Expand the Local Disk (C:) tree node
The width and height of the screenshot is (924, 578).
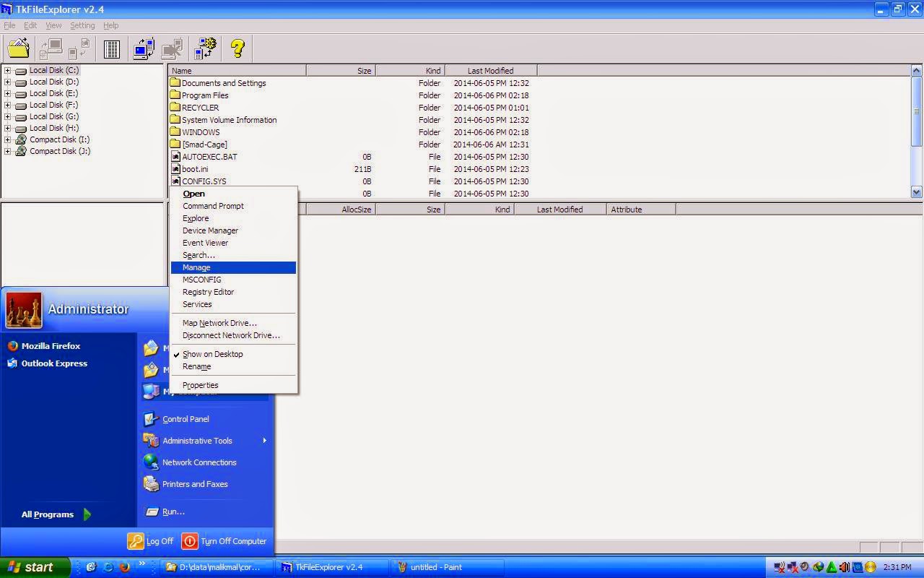pyautogui.click(x=7, y=70)
